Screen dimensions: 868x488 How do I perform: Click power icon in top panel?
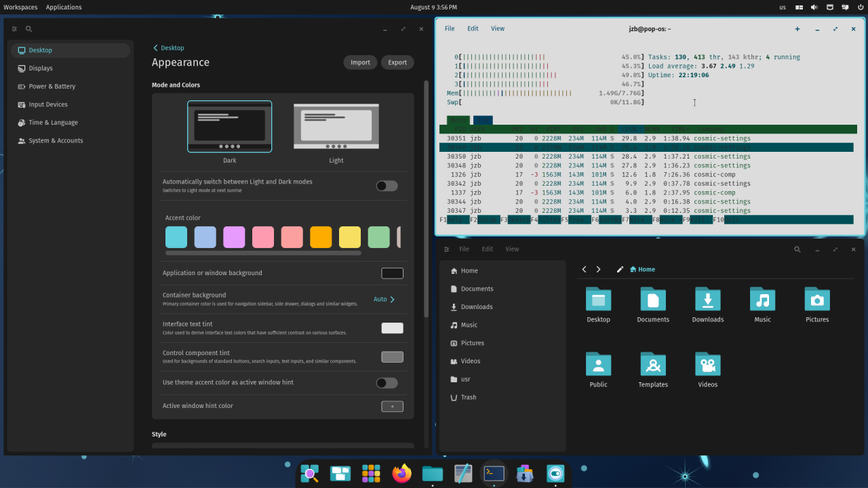coord(861,7)
